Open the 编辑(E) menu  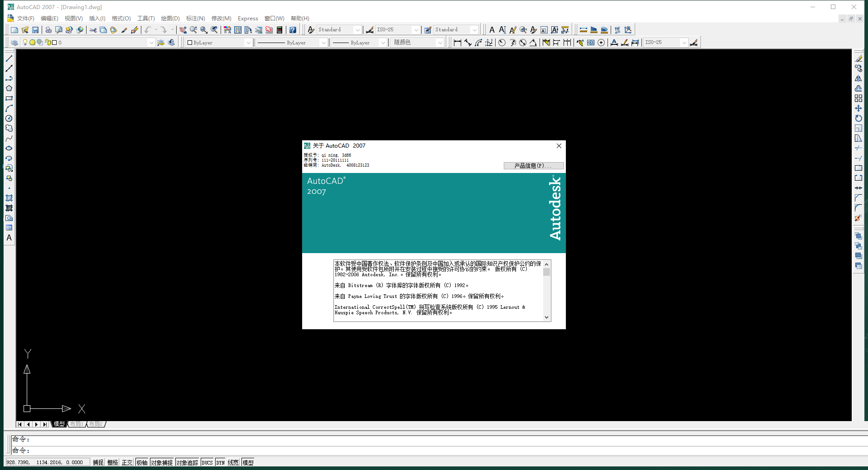point(49,19)
